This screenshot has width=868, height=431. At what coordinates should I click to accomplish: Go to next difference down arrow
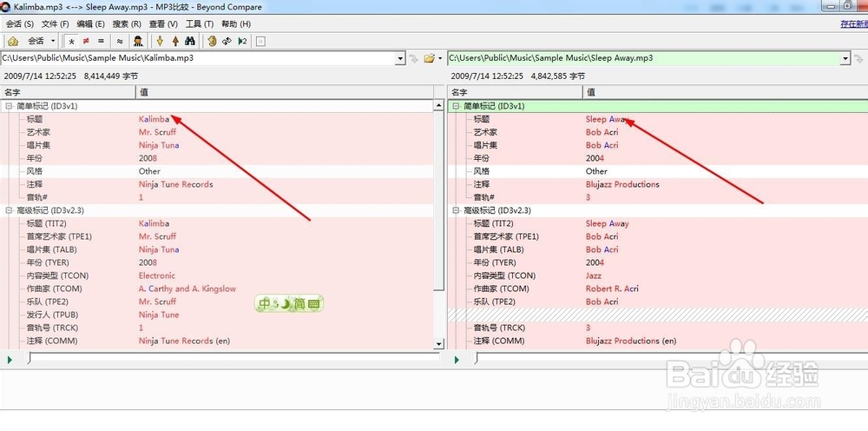click(160, 41)
